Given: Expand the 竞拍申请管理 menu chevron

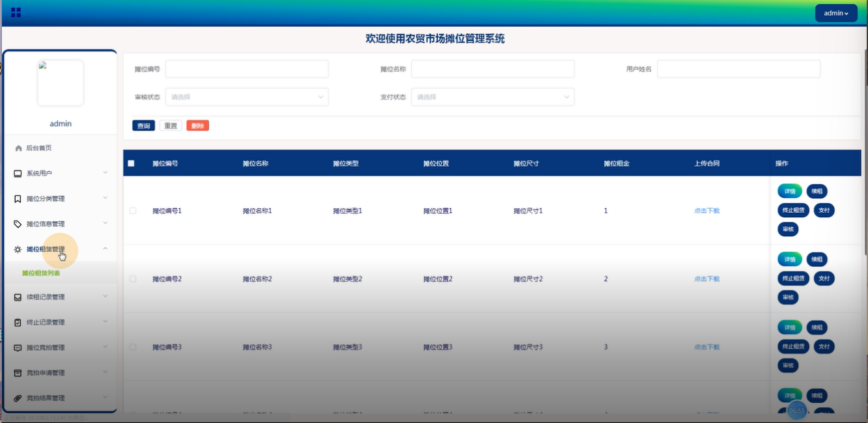Looking at the screenshot, I should point(105,372).
